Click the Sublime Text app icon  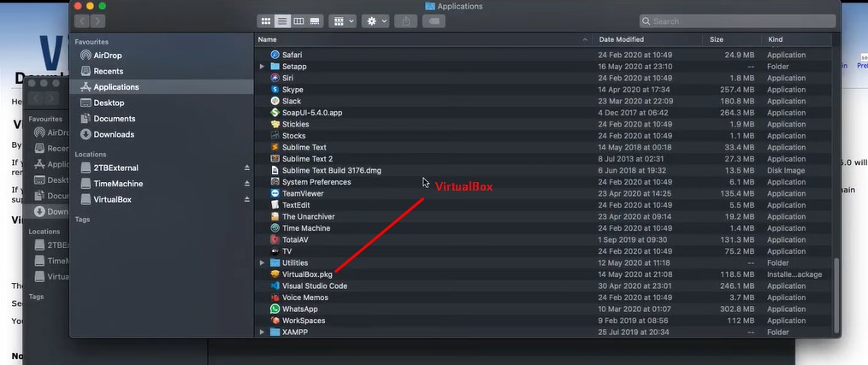[275, 147]
